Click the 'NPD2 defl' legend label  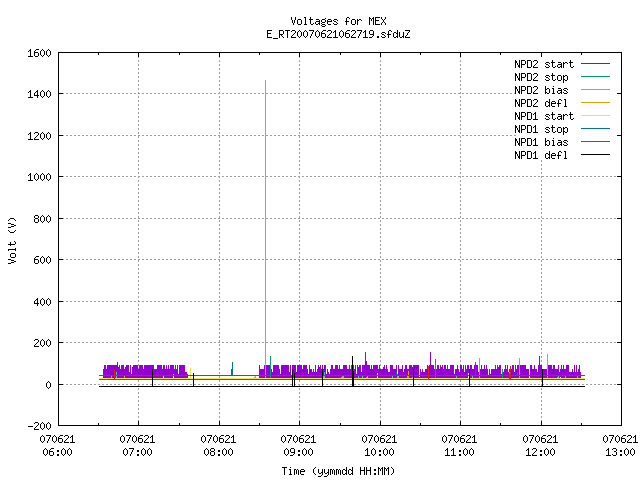point(541,103)
